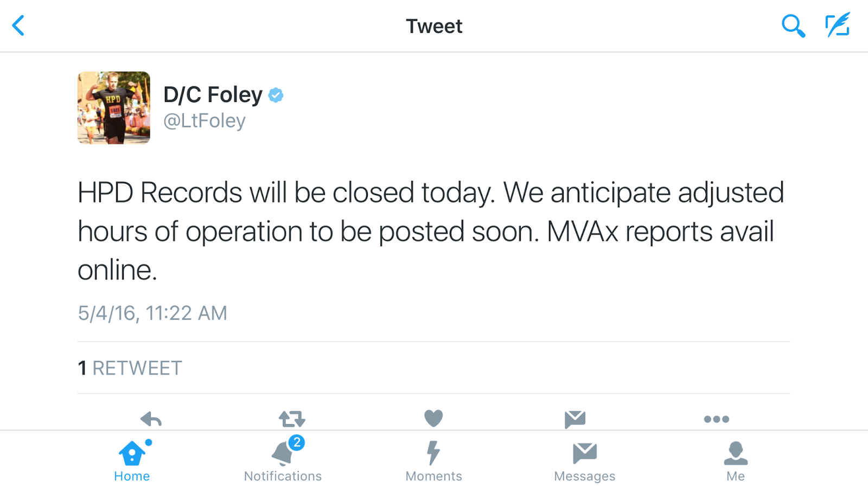View D/C Foley's profile picture
Image resolution: width=868 pixels, height=488 pixels.
tap(114, 107)
